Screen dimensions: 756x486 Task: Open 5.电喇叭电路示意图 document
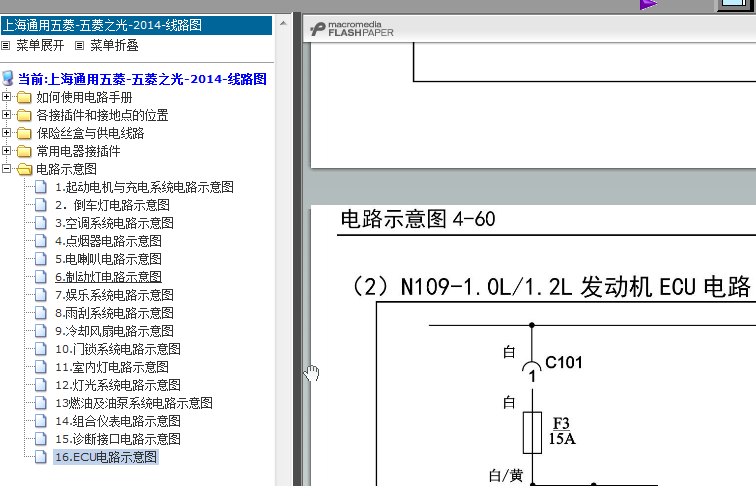coord(108,259)
